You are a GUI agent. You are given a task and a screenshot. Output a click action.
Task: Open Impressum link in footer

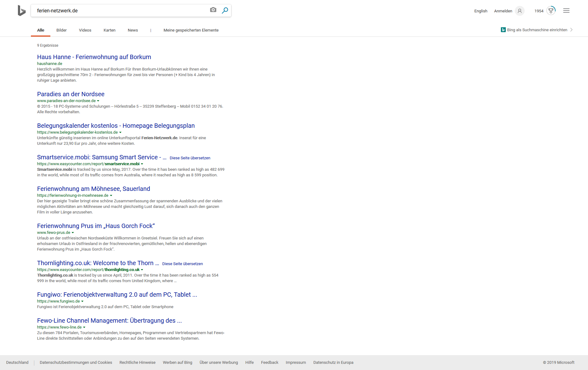tap(295, 362)
